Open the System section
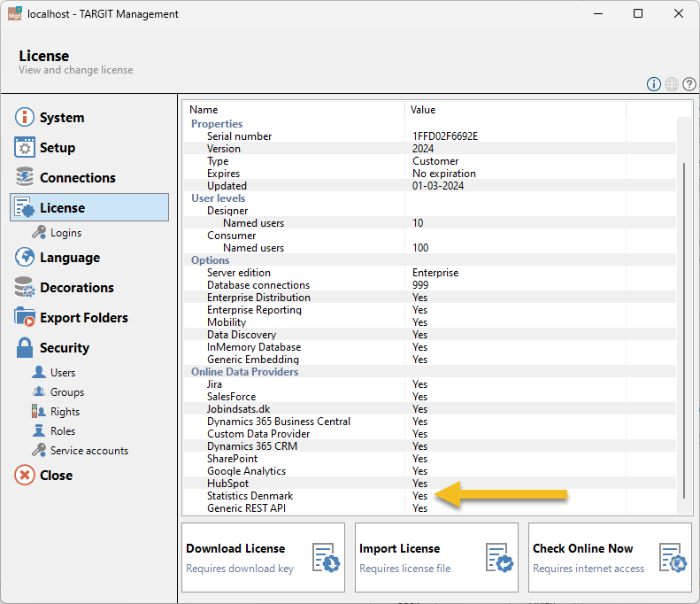Image resolution: width=700 pixels, height=604 pixels. coord(89,118)
